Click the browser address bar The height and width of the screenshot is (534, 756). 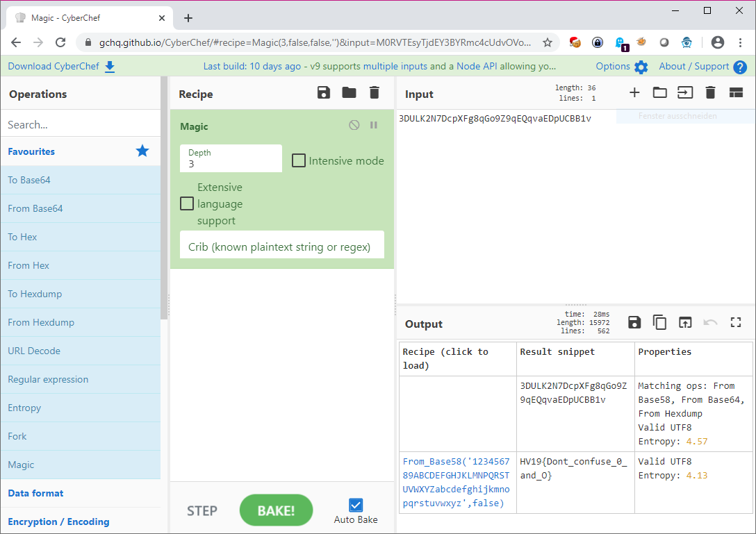tap(315, 42)
